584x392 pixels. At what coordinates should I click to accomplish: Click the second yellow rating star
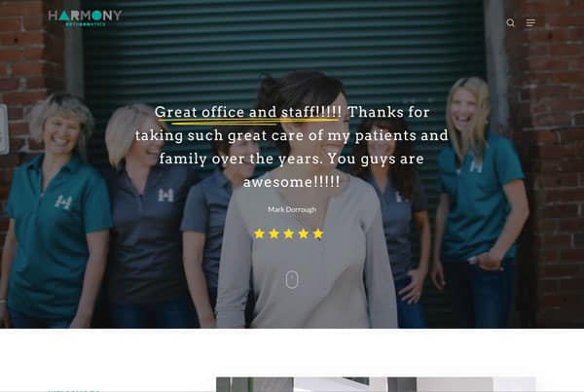(x=274, y=233)
